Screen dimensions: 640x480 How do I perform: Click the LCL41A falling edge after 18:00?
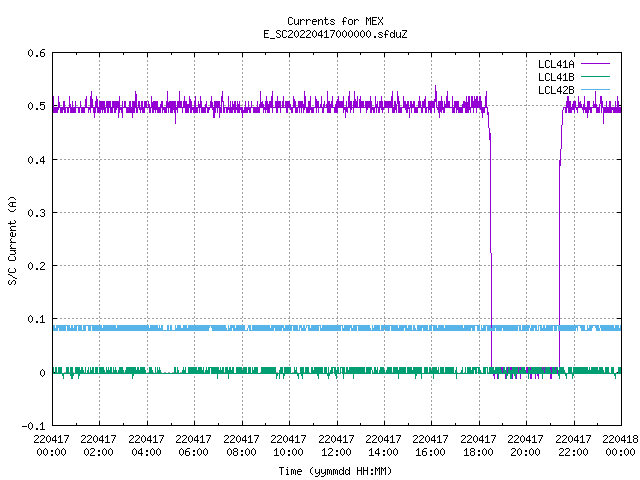pyautogui.click(x=490, y=239)
